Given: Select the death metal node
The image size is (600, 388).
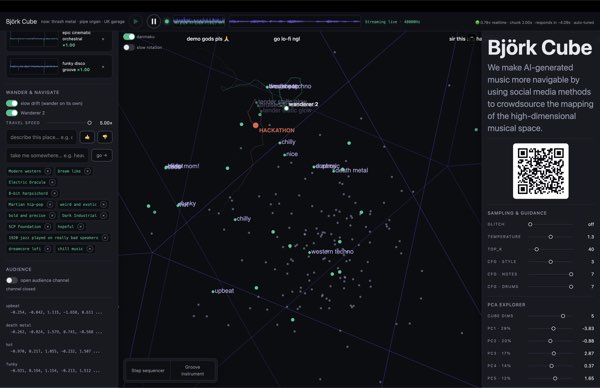Looking at the screenshot, I should [352, 170].
